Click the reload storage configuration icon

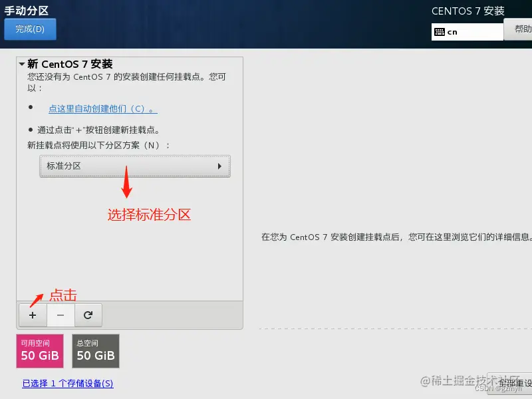[x=88, y=315]
